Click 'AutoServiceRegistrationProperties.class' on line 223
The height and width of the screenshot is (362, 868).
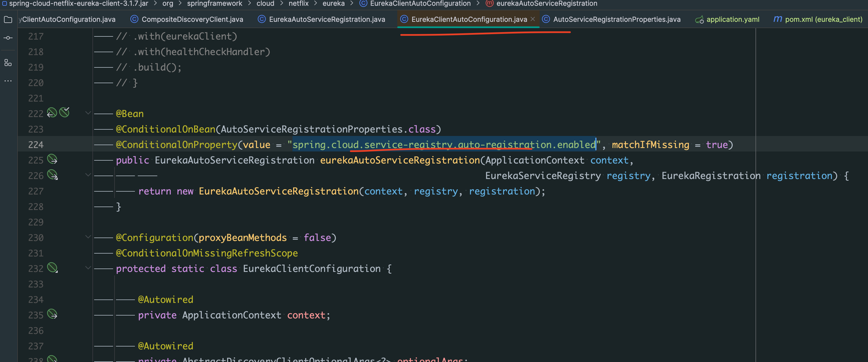328,129
